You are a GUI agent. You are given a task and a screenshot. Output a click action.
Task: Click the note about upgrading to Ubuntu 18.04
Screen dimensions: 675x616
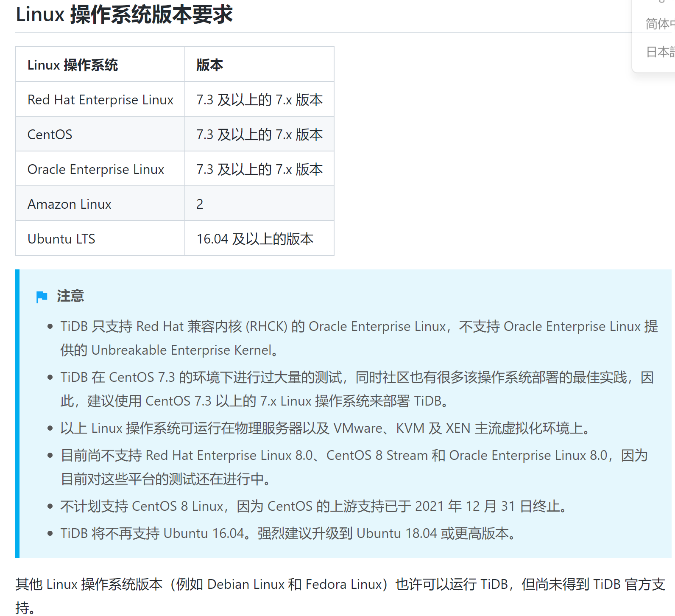pos(288,533)
